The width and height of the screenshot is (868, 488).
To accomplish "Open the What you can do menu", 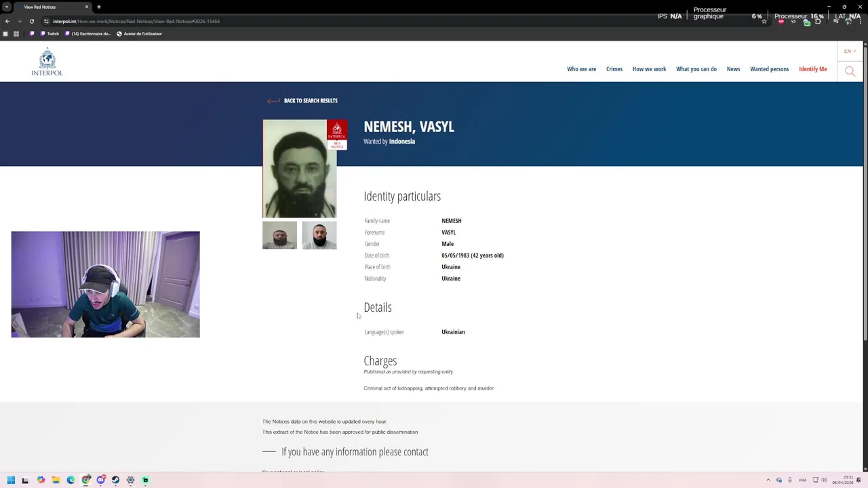I will 696,69.
